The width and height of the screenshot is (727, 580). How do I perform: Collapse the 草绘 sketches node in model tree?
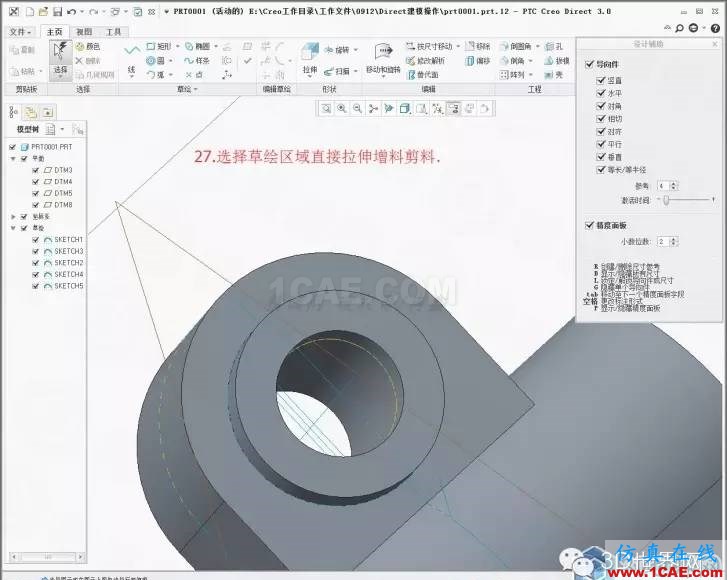(x=13, y=228)
